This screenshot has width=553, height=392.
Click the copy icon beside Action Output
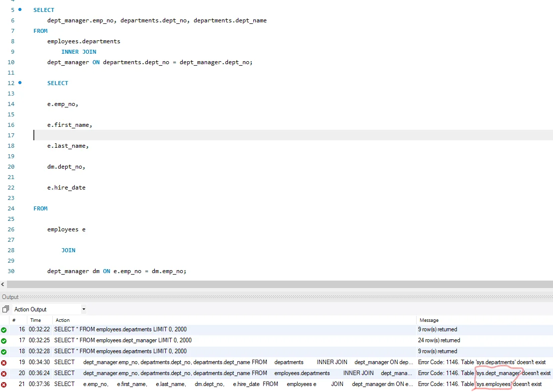coord(5,309)
